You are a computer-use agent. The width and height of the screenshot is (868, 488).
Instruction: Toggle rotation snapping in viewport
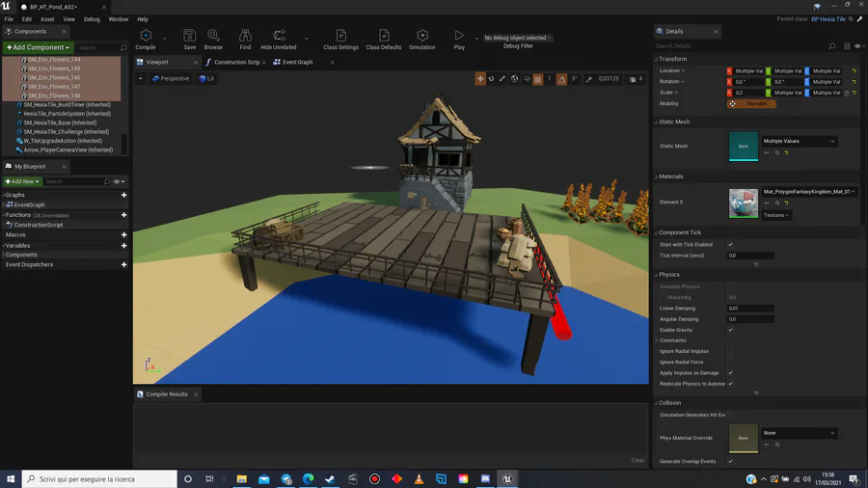click(562, 79)
